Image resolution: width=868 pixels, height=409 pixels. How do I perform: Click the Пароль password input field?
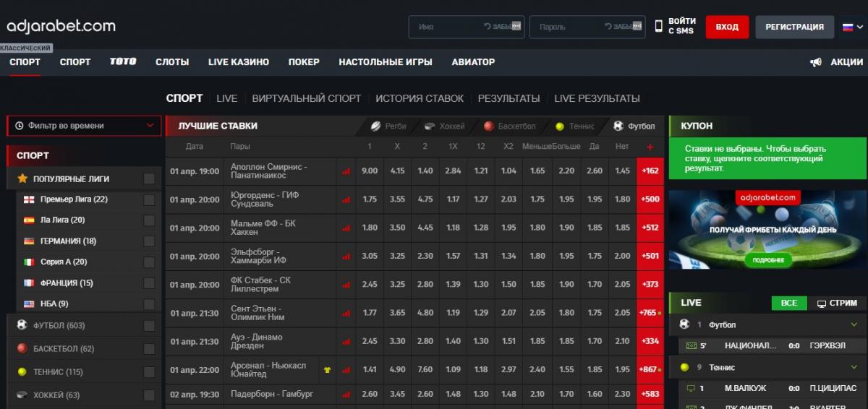pyautogui.click(x=587, y=27)
